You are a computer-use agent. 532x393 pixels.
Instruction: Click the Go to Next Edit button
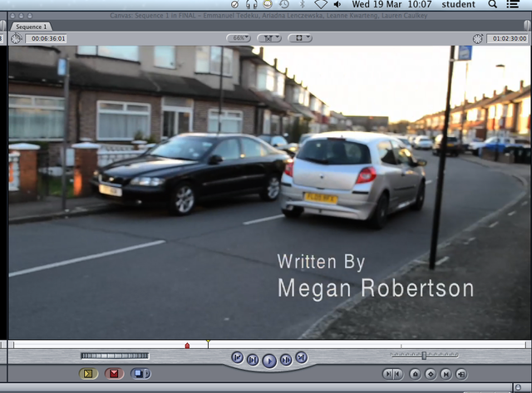301,357
